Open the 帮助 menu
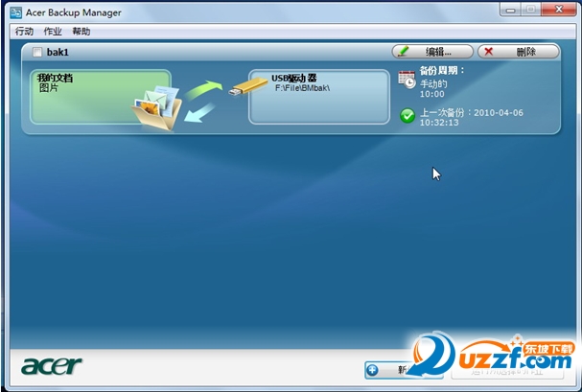The height and width of the screenshot is (392, 582). click(x=81, y=32)
